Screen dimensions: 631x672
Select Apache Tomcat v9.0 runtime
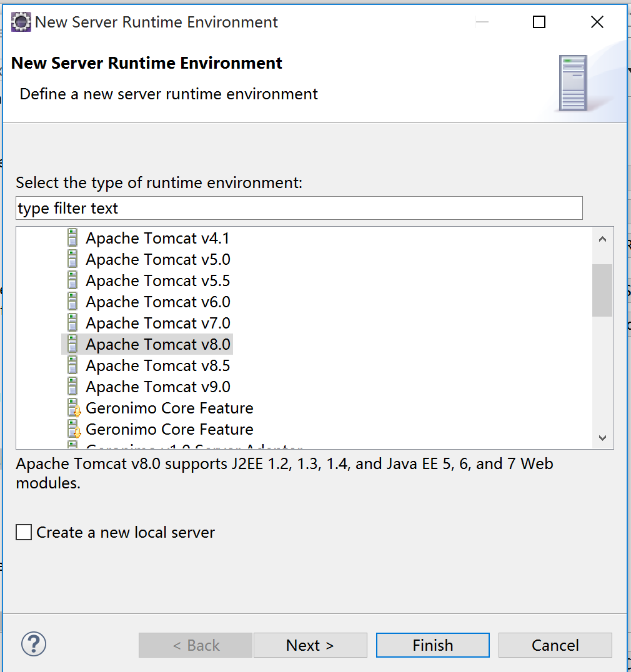click(157, 387)
